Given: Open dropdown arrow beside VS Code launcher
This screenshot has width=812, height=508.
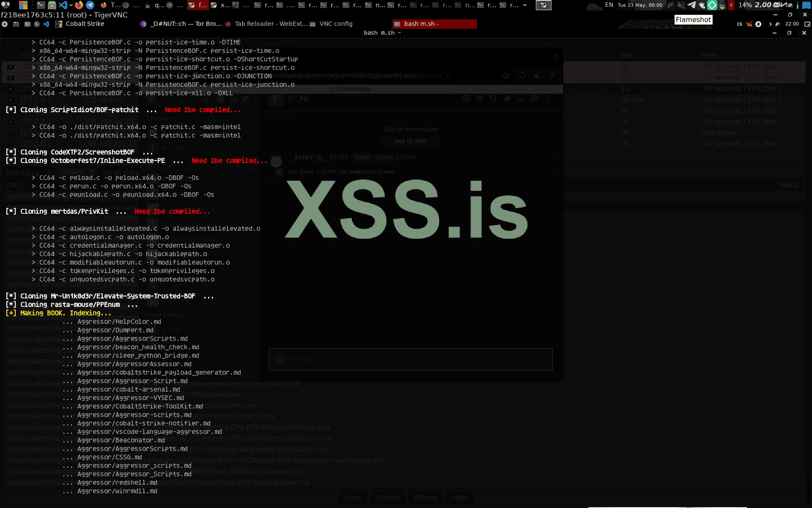Looking at the screenshot, I should [70, 5].
